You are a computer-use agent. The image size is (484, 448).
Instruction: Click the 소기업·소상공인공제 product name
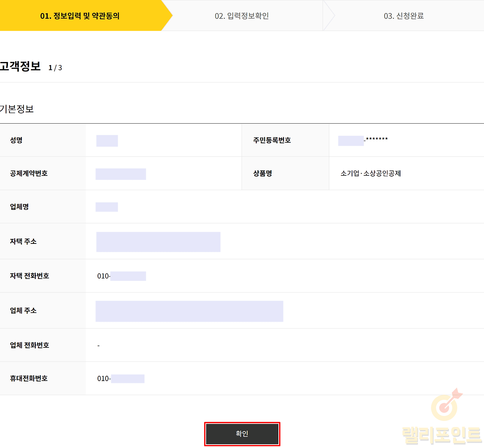[371, 174]
